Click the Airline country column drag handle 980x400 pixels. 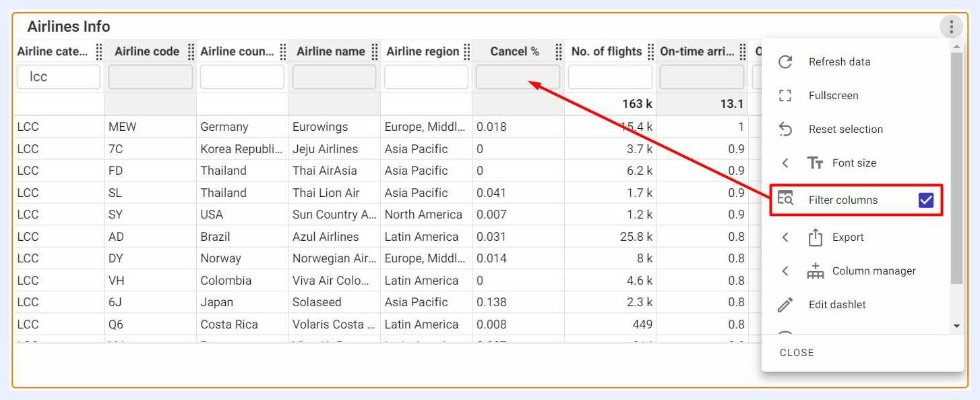[x=283, y=51]
